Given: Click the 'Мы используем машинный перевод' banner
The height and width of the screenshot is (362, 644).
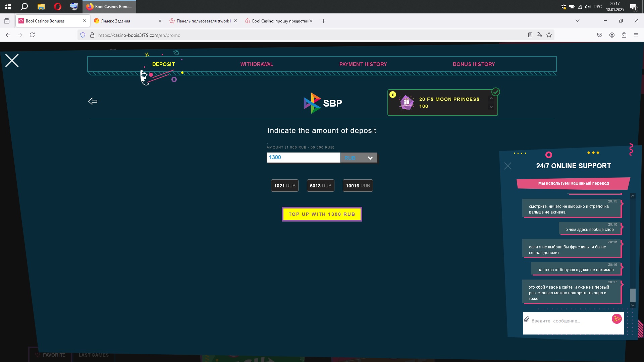Looking at the screenshot, I should (574, 183).
